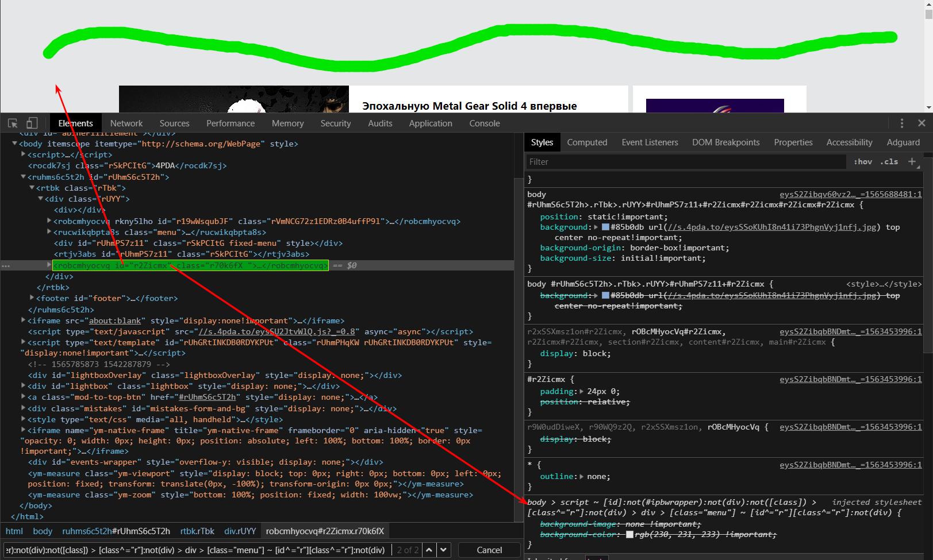Toggle the .cls element classes editor
The width and height of the screenshot is (933, 560).
(x=888, y=161)
